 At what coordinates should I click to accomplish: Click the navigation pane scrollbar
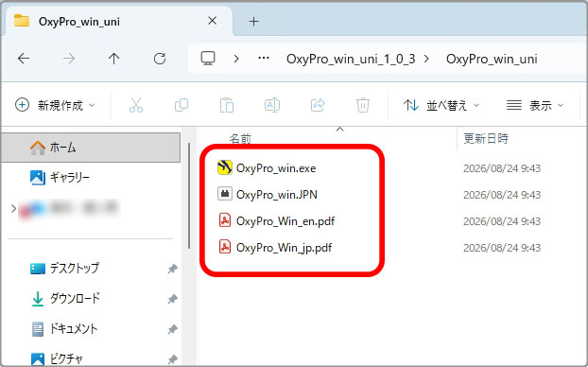(189, 196)
